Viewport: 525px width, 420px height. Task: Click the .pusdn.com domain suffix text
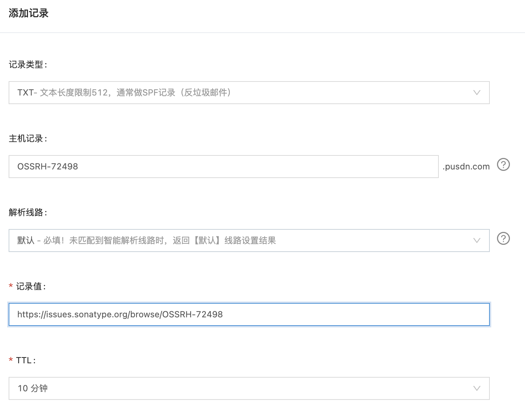[x=466, y=167]
